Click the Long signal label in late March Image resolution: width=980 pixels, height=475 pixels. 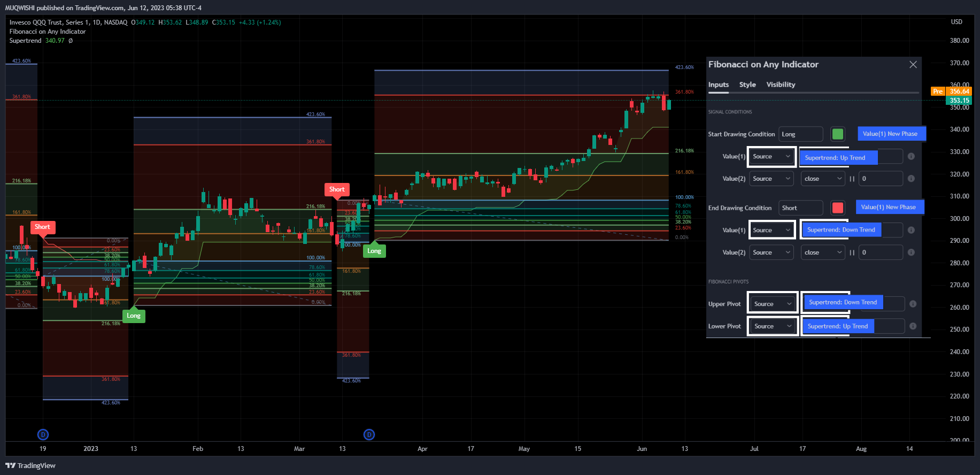374,251
